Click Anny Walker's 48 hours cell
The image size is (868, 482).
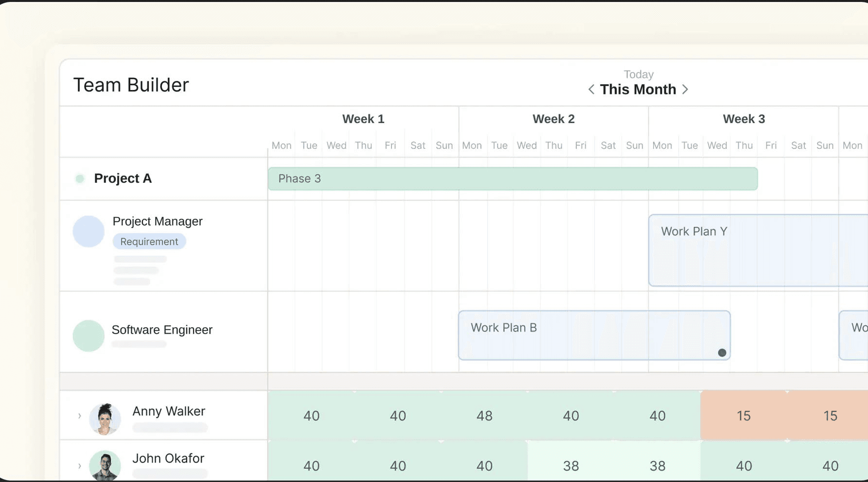pos(484,416)
